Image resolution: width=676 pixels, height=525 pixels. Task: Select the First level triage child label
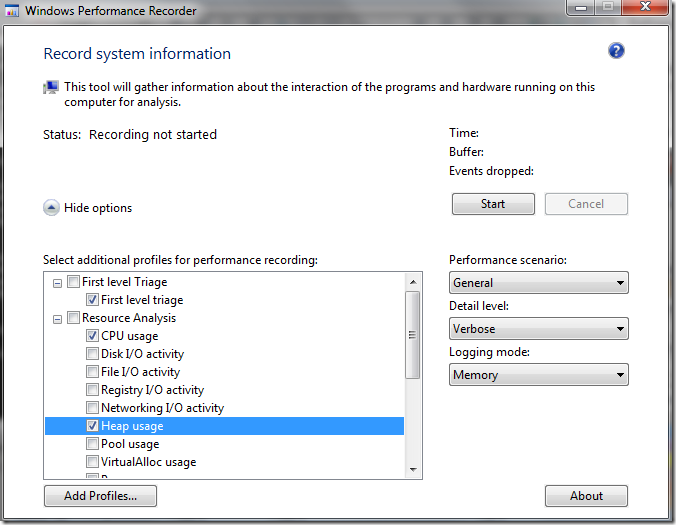(142, 300)
